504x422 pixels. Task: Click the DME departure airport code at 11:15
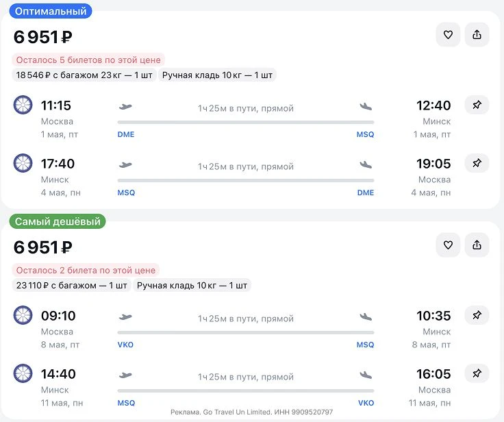[x=126, y=134]
